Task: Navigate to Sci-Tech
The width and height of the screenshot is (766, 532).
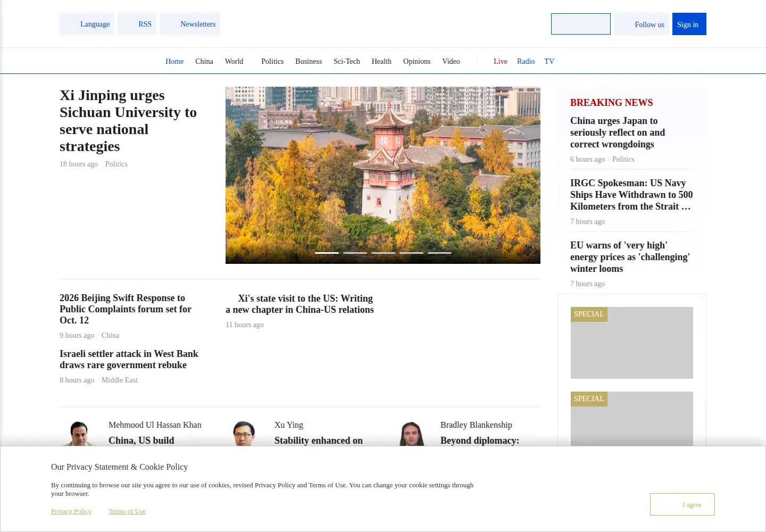Action: pyautogui.click(x=347, y=61)
